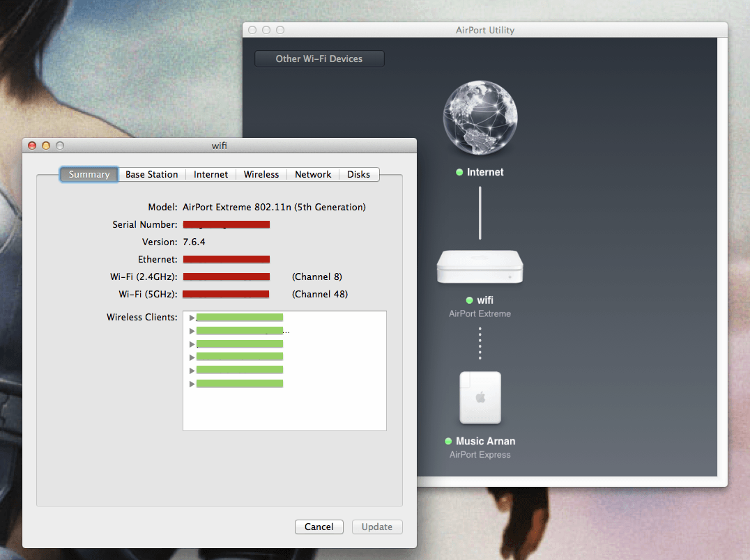
Task: Switch to the Summary tab
Action: [89, 174]
